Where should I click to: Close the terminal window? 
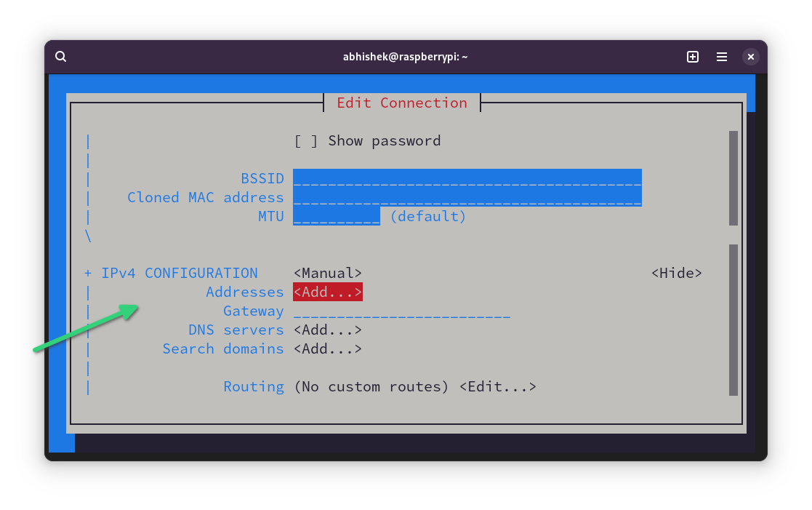(751, 57)
